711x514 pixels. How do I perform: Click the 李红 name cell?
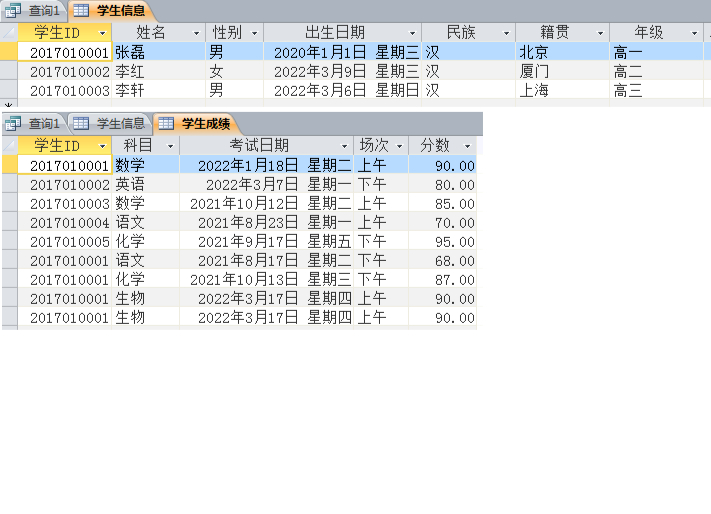pos(159,71)
